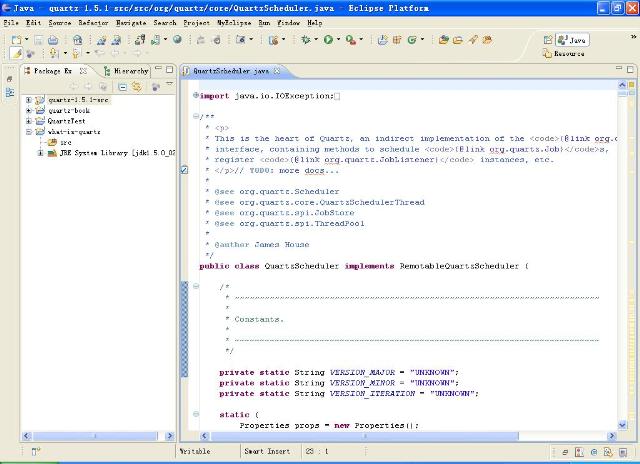Select the src folder in what-is-quartz
This screenshot has width=640, height=464.
coord(65,142)
